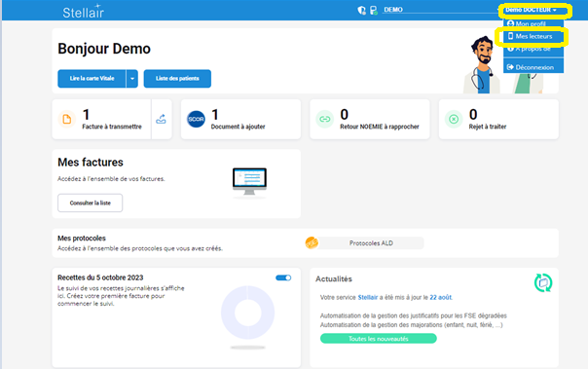Click the upload icon beside Facture à transmettre
Viewport: 588px width, 369px height.
[161, 119]
